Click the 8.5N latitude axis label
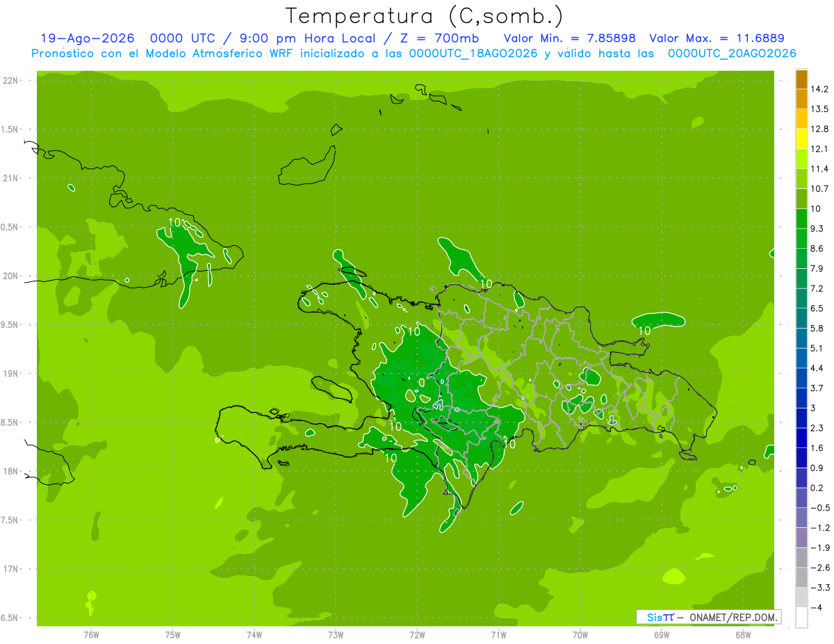 [x=10, y=422]
